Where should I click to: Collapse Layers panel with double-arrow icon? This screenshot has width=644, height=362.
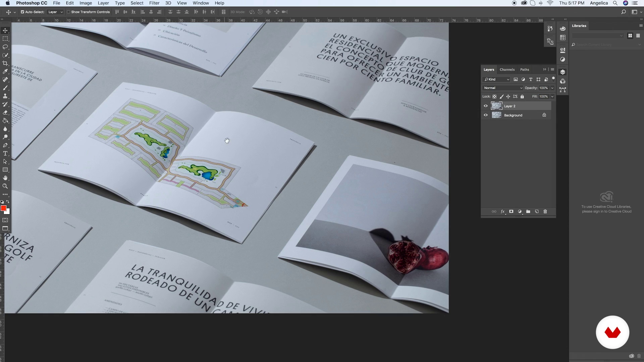544,69
